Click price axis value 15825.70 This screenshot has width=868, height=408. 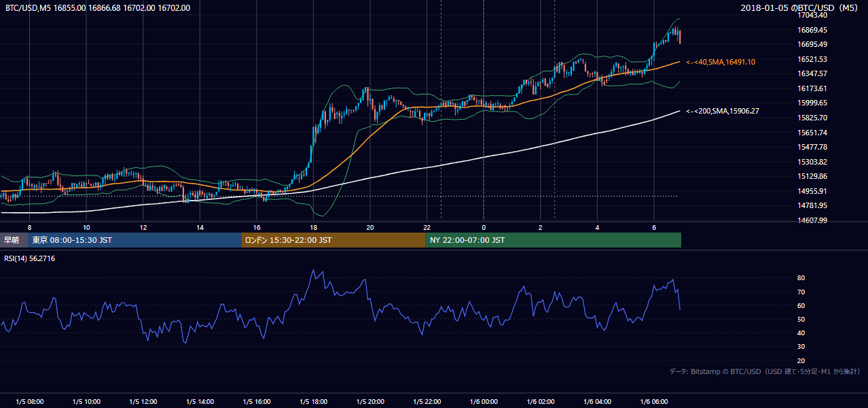coord(812,118)
